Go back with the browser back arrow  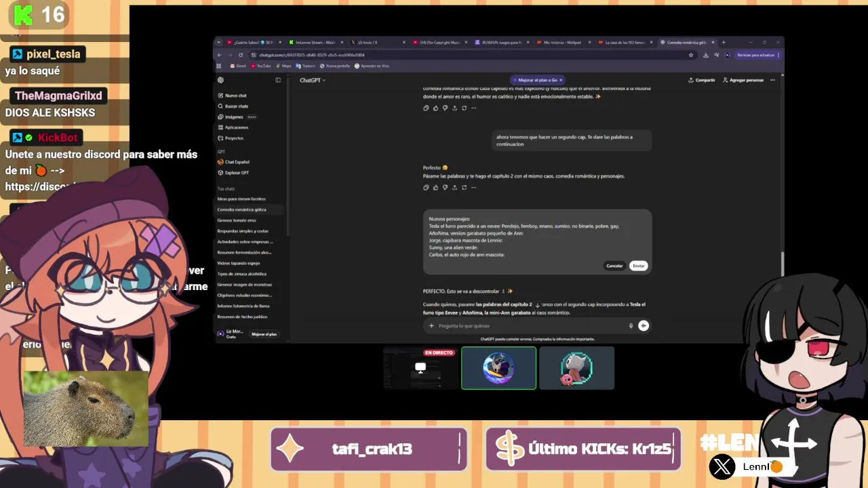[220, 55]
